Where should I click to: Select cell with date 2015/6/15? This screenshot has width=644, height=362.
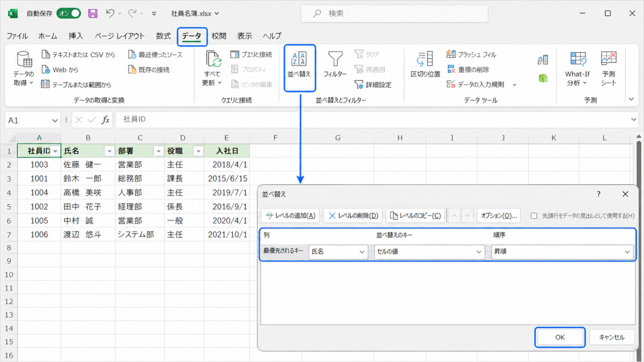point(227,179)
